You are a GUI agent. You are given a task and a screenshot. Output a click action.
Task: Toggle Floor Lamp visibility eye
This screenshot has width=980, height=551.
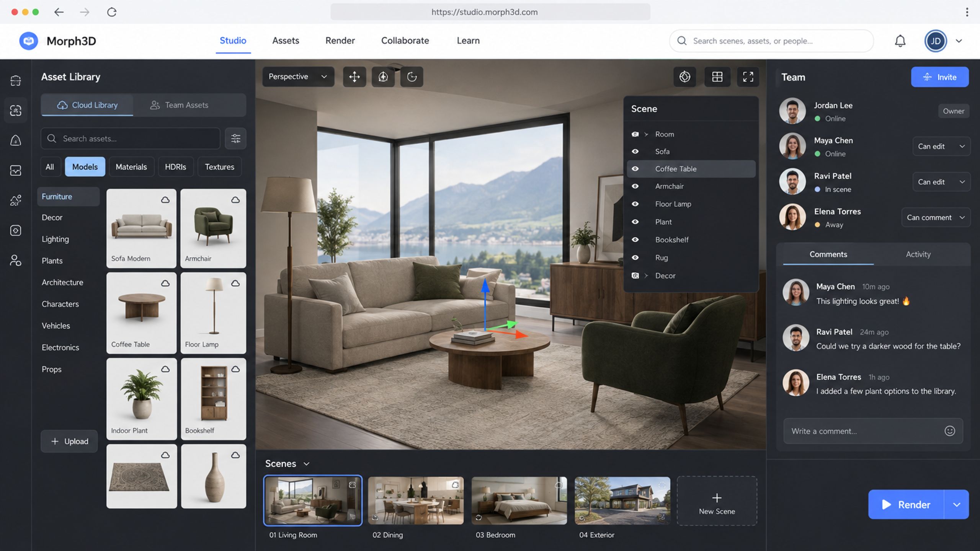635,204
